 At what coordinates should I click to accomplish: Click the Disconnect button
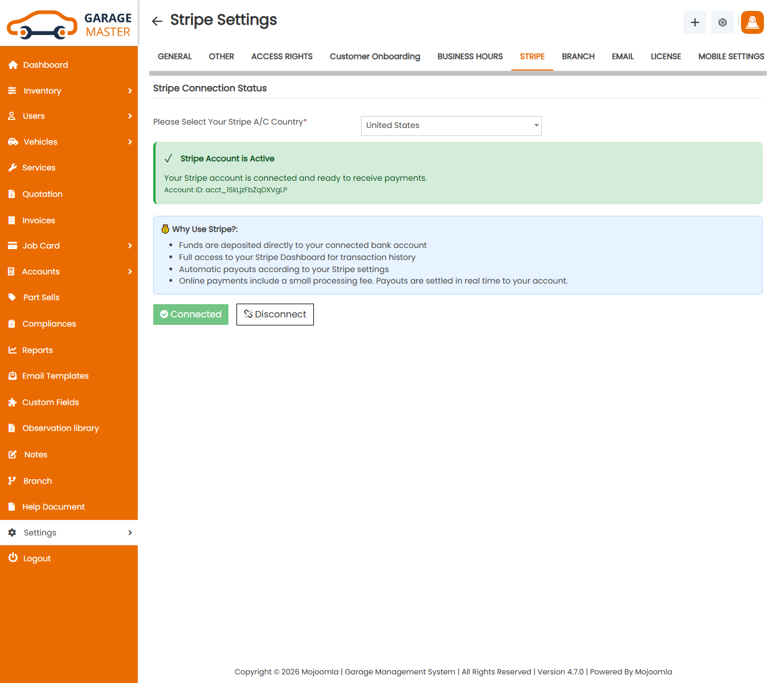[275, 314]
